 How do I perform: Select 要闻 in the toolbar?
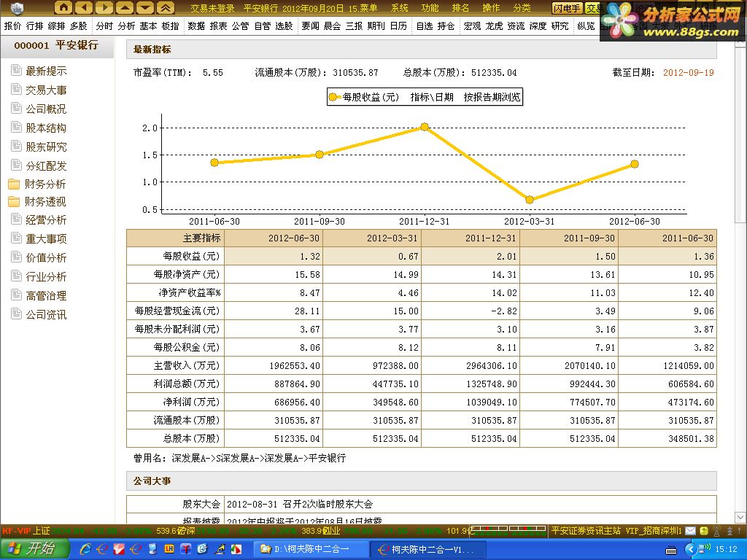coord(310,26)
